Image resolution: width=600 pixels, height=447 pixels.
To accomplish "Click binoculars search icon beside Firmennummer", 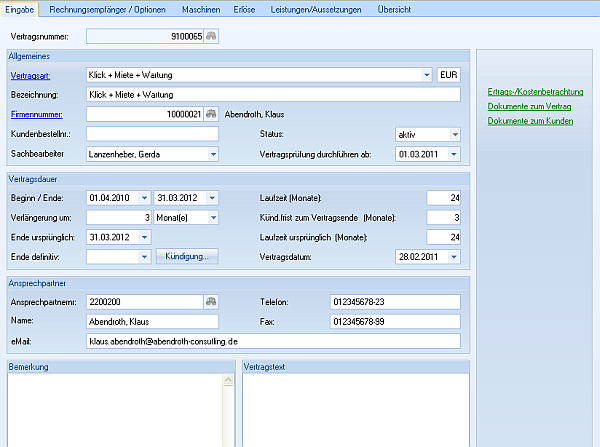I will tap(212, 114).
